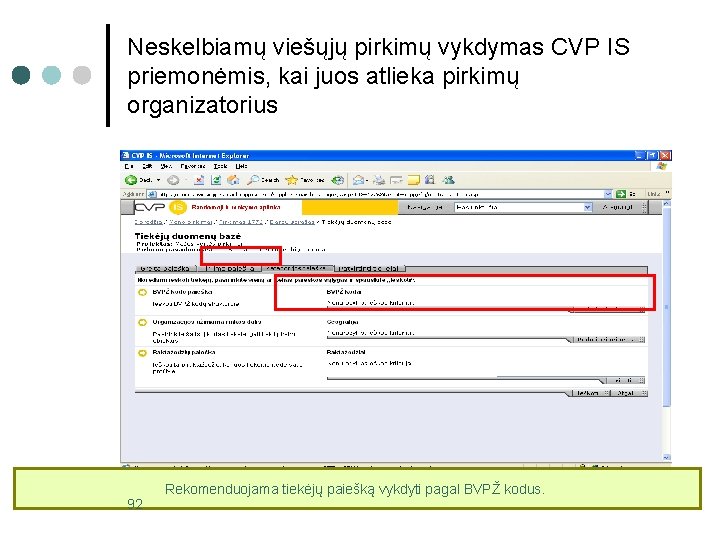The width and height of the screenshot is (720, 540).
Task: Click the page icon in address bar
Action: (152, 194)
